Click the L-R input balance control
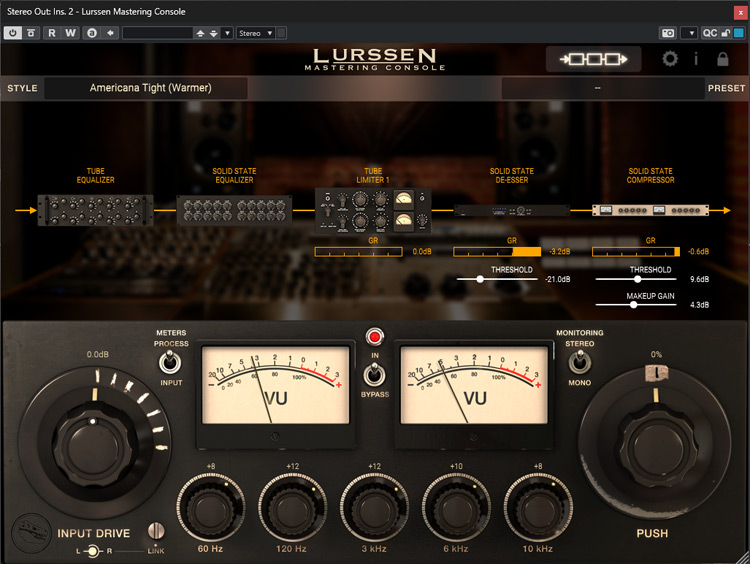This screenshot has height=564, width=750. [x=93, y=551]
